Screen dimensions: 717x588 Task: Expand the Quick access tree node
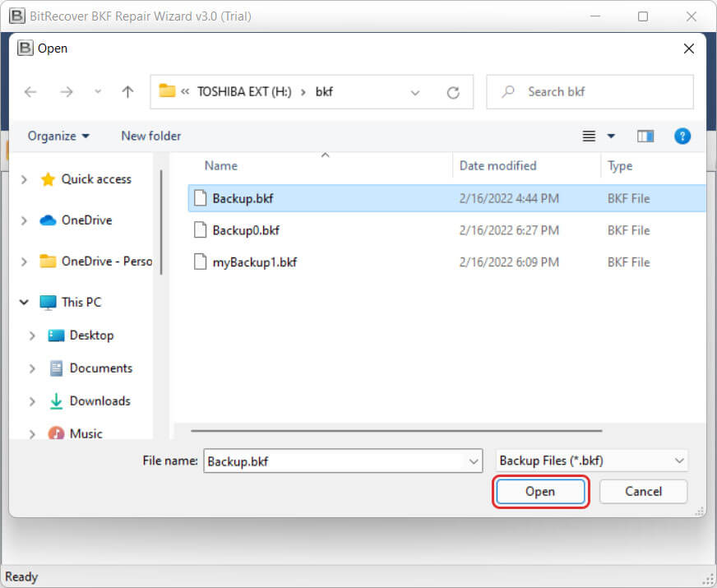pos(24,179)
